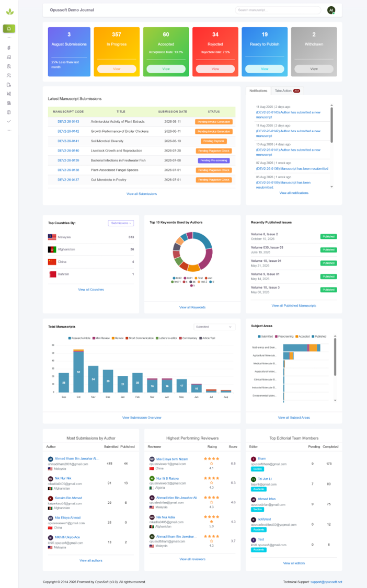The image size is (367, 588).
Task: Open the Top Countries Submissions dropdown
Action: coord(121,223)
